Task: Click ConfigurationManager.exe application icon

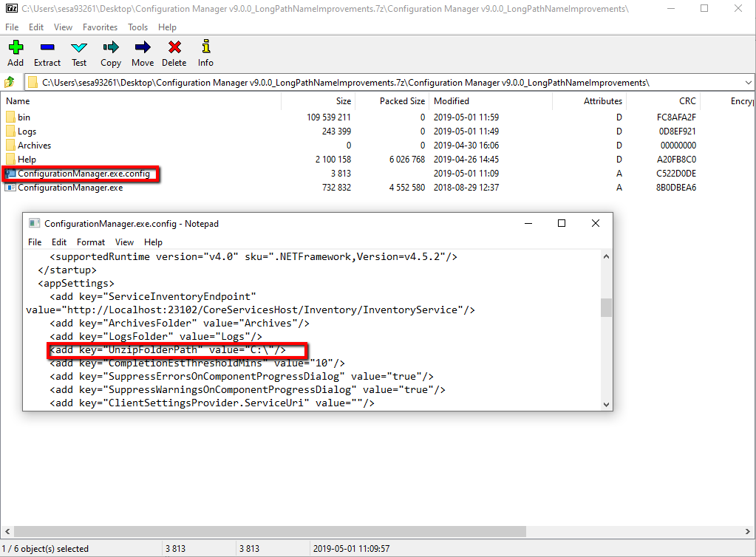Action: pos(10,188)
